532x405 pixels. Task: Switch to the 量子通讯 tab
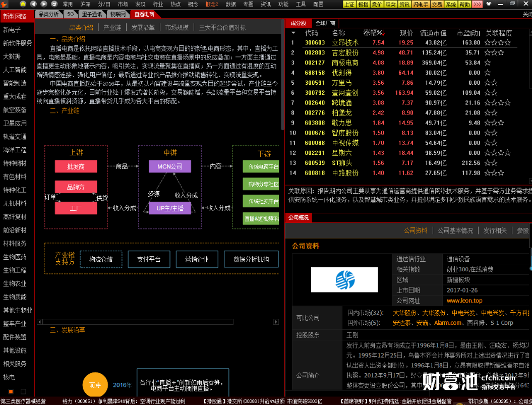pos(92,14)
